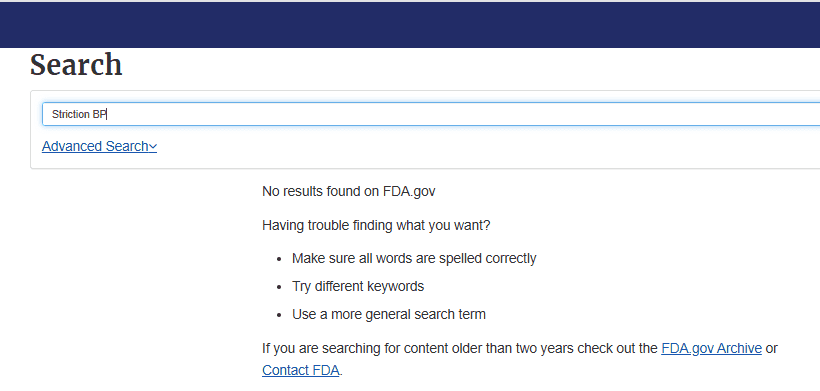Focus the search field containing 'Striction BP'

point(431,114)
